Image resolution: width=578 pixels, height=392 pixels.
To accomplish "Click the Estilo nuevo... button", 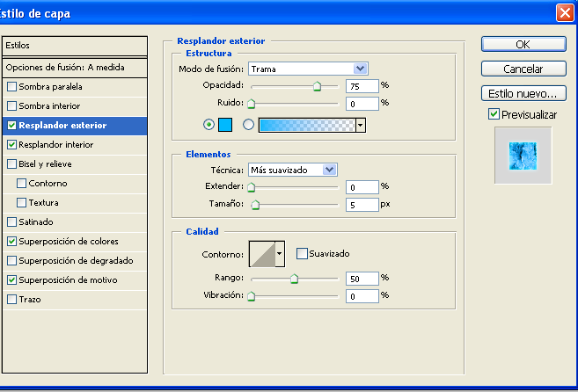I will (523, 93).
